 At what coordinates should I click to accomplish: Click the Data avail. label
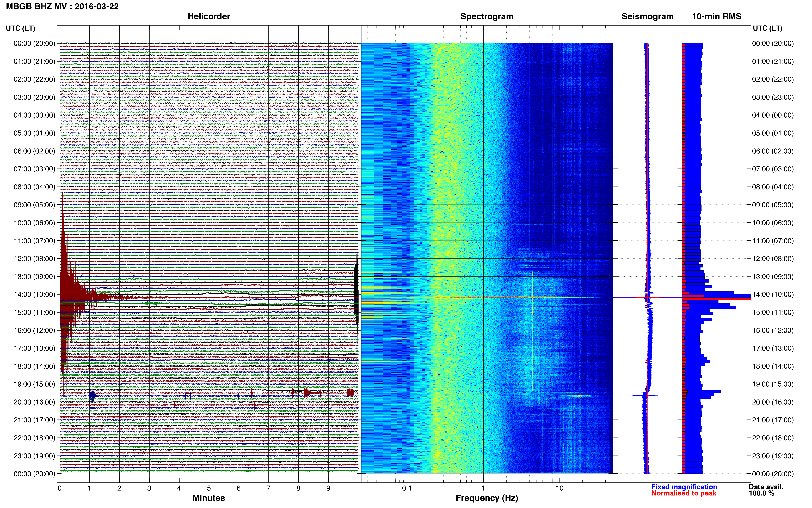coord(766,487)
